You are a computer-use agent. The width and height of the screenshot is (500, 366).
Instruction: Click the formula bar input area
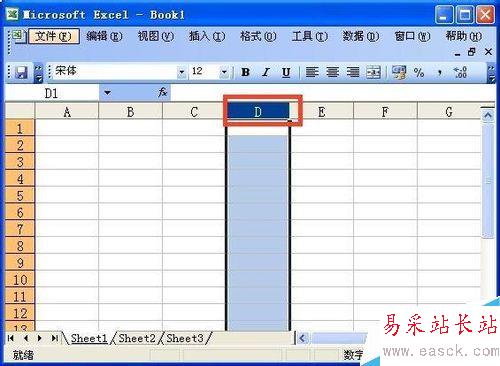(x=332, y=92)
